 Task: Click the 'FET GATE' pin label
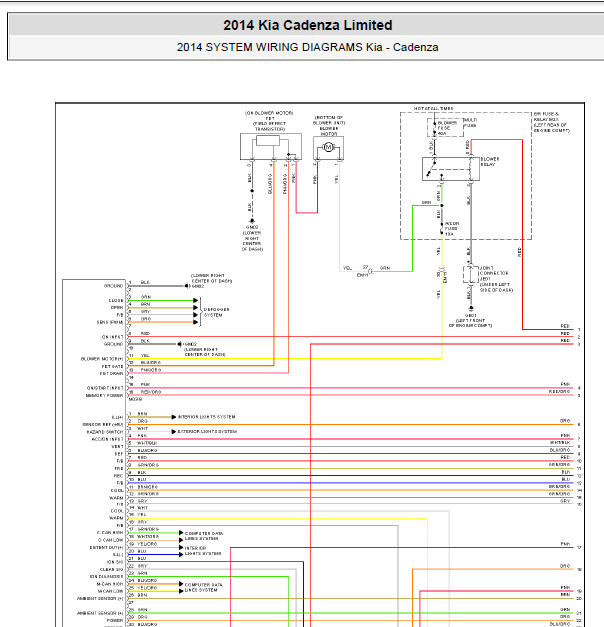112,366
